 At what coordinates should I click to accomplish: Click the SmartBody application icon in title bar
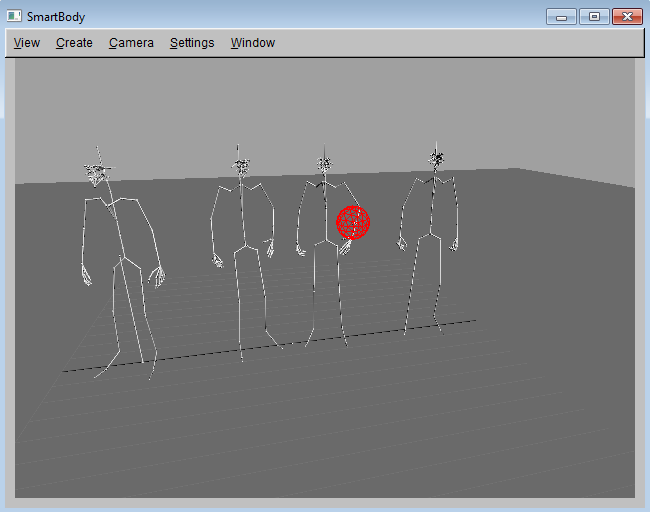pyautogui.click(x=14, y=16)
